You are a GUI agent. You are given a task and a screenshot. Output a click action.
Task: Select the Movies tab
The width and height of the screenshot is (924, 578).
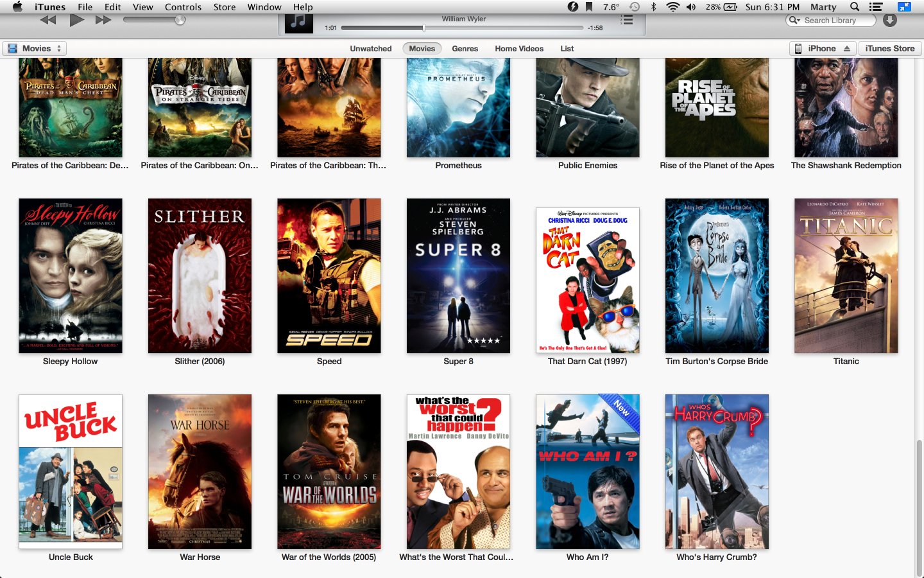422,49
